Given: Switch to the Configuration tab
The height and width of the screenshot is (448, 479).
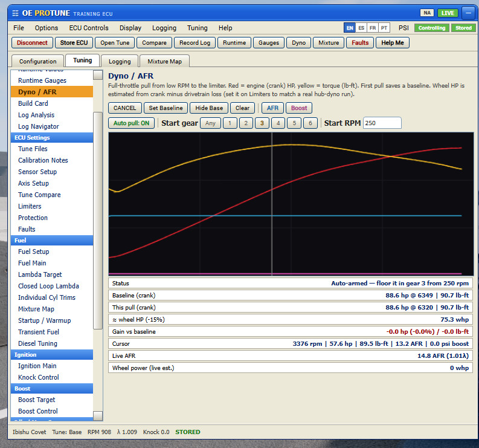Looking at the screenshot, I should click(x=38, y=61).
